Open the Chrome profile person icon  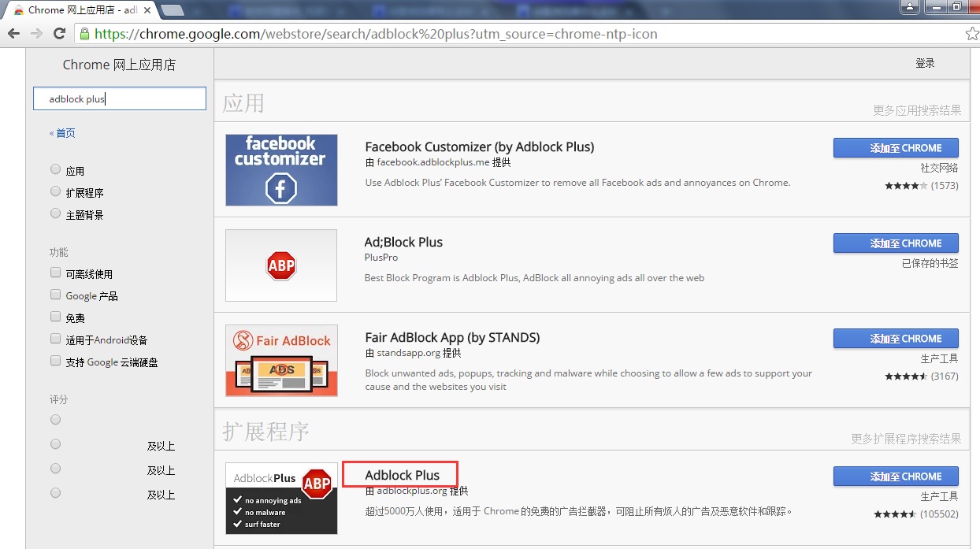(x=911, y=6)
